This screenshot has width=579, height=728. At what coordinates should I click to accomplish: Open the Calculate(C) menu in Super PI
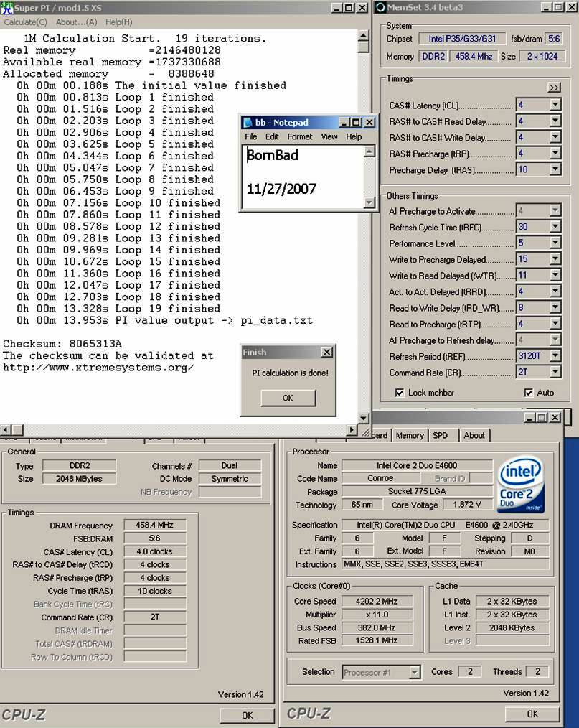point(26,22)
